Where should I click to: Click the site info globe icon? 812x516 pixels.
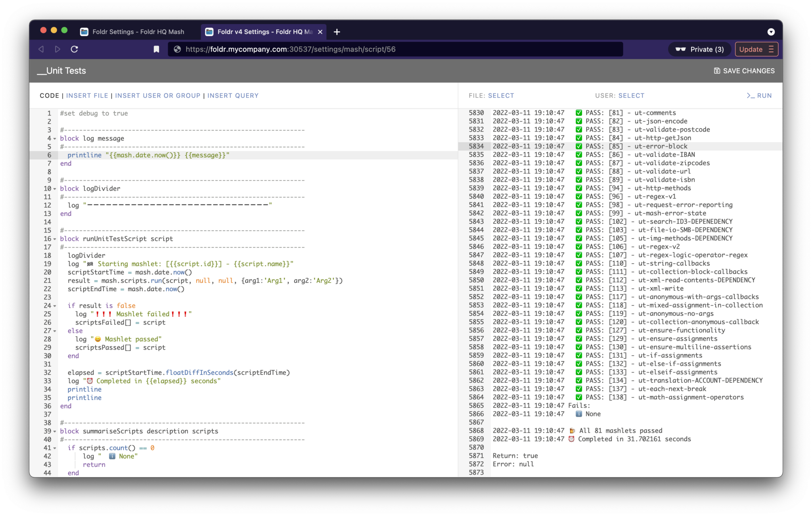point(177,49)
